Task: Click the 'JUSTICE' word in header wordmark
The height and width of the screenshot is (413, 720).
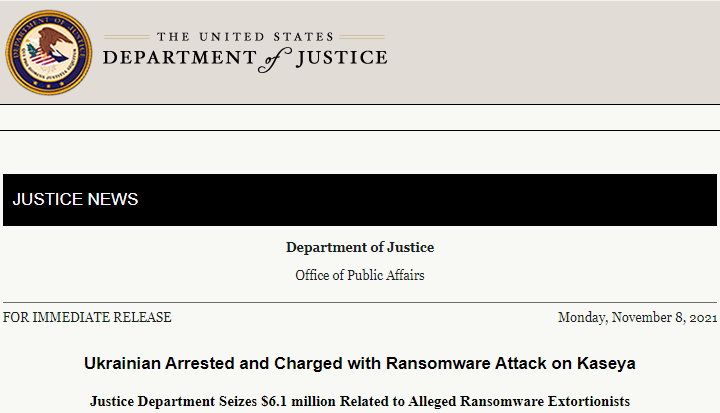Action: coord(342,58)
